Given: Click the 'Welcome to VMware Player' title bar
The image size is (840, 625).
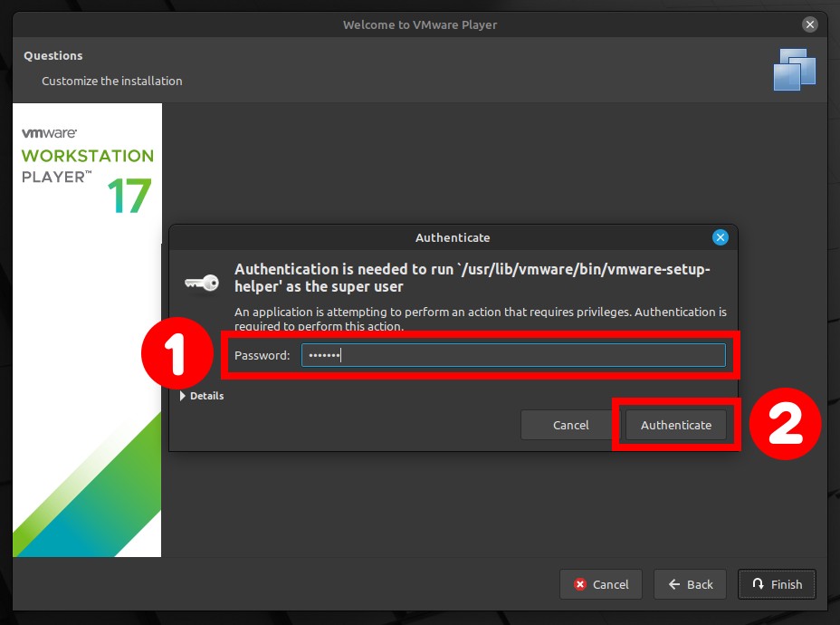Looking at the screenshot, I should (x=419, y=24).
